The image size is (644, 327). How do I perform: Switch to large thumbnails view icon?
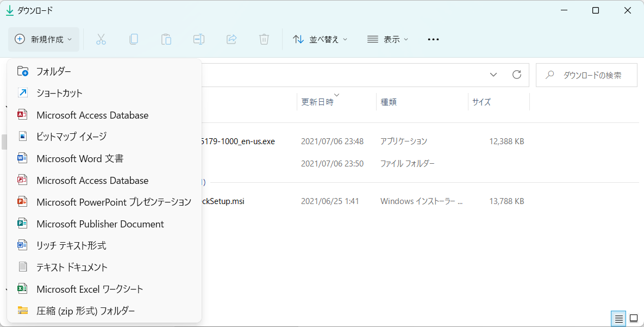[634, 319]
